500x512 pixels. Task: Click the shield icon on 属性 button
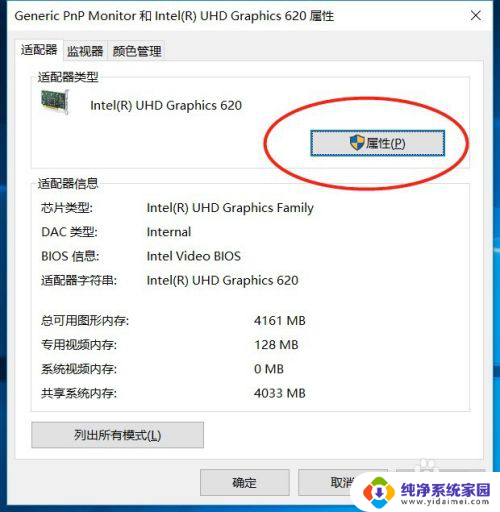coord(357,143)
